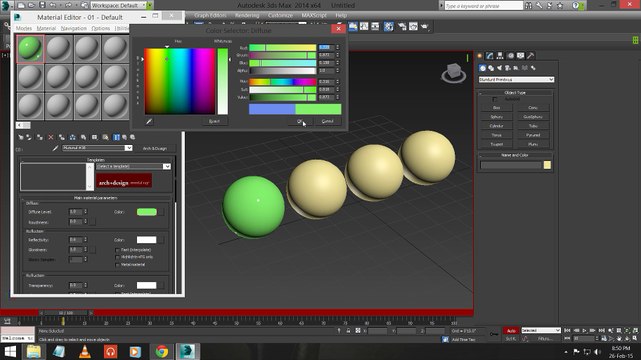Image resolution: width=641 pixels, height=360 pixels.
Task: Click Cancel in the Color Selector dialog
Action: click(x=327, y=121)
